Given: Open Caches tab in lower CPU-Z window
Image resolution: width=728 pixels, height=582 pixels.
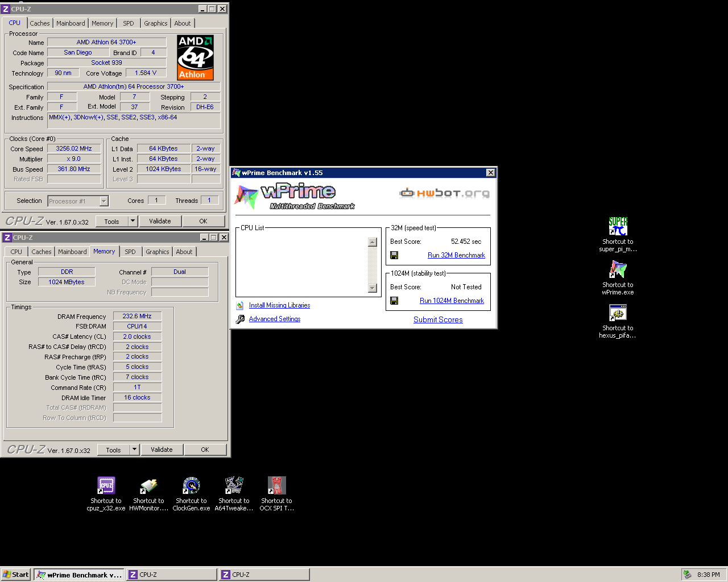Looking at the screenshot, I should (x=42, y=252).
